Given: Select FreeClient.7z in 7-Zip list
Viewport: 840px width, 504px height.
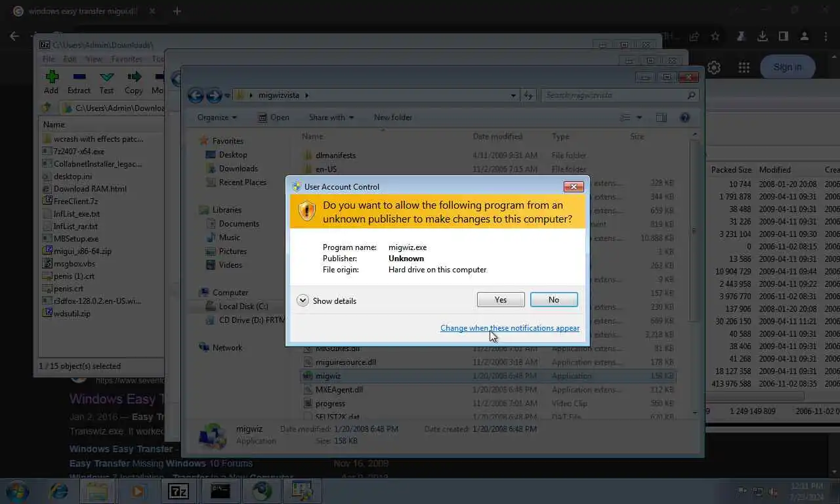Looking at the screenshot, I should click(x=75, y=201).
